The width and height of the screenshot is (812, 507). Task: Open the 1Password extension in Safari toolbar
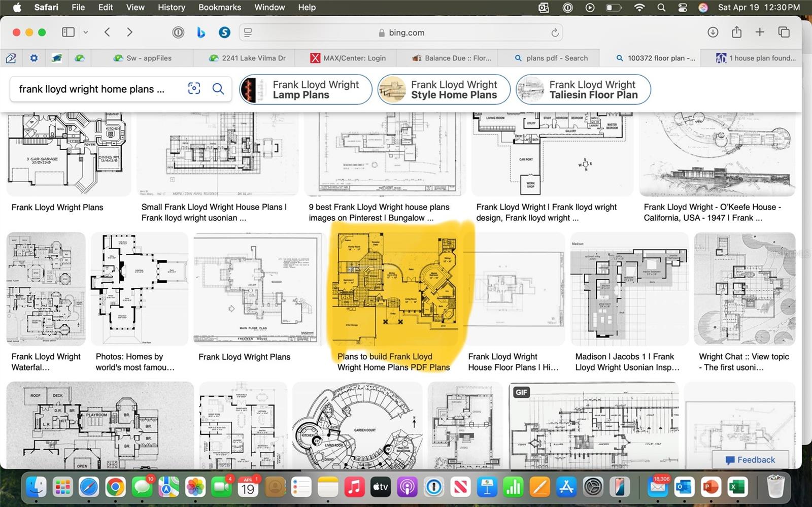click(x=178, y=32)
